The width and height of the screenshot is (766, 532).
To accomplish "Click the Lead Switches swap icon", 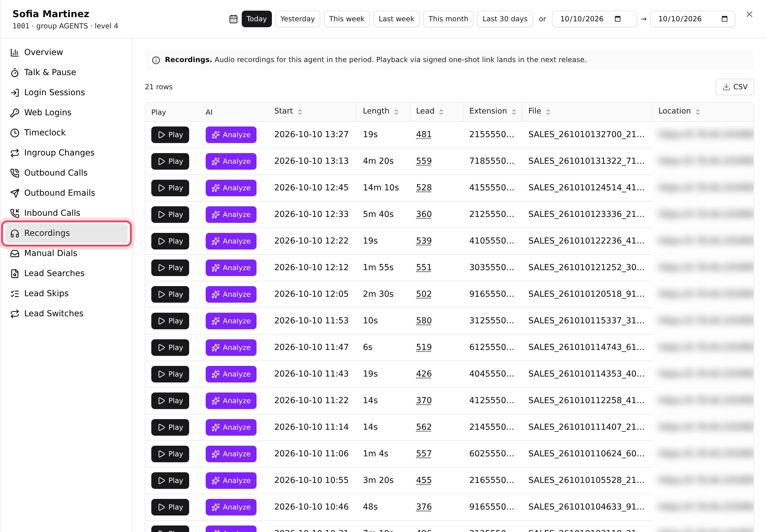I will coord(15,314).
